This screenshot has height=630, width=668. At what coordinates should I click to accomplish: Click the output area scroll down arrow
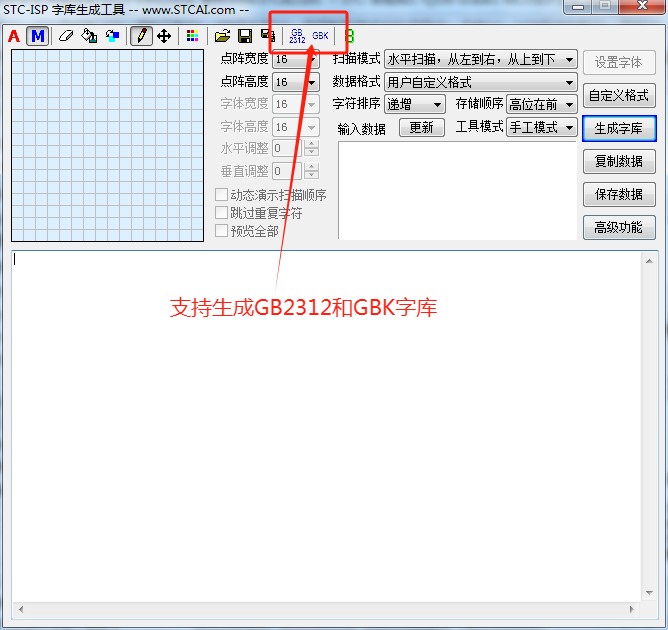pyautogui.click(x=649, y=593)
